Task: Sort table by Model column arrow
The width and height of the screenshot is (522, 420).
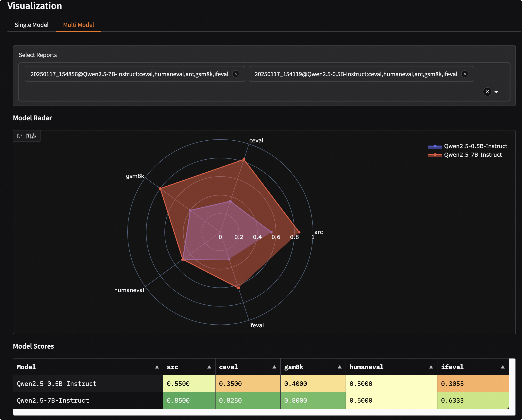Action: coord(157,367)
